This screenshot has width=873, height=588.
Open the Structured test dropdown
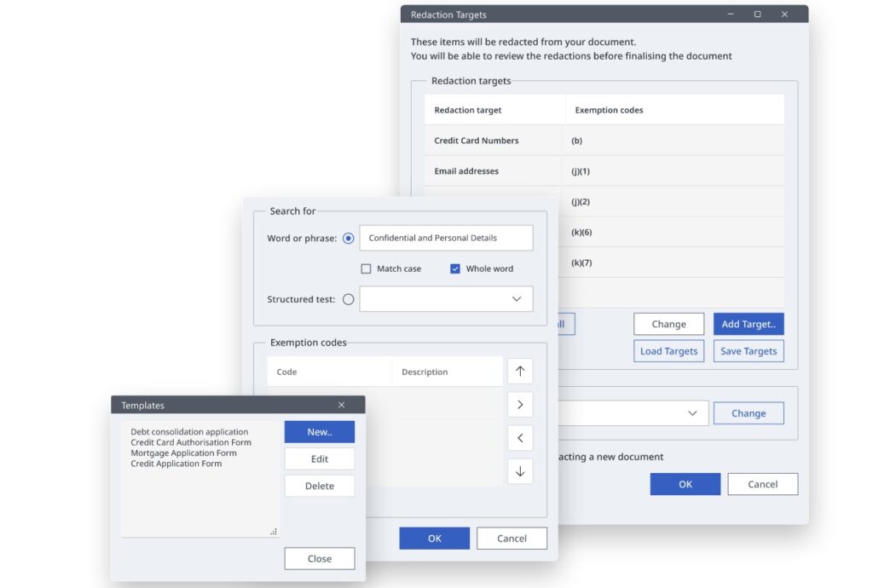tap(516, 299)
